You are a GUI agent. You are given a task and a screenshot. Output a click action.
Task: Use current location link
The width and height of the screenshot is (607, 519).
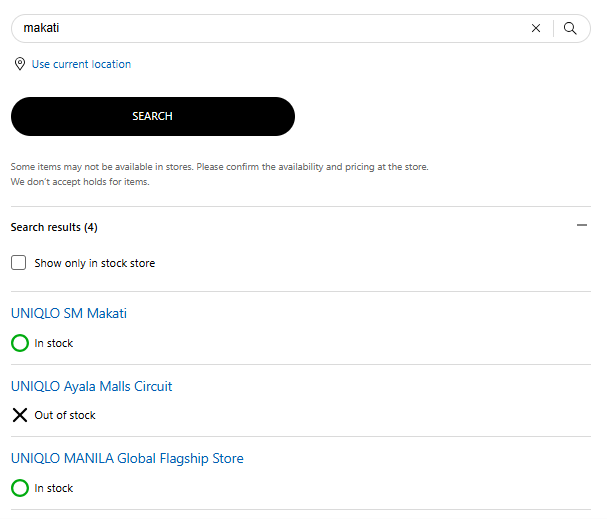[x=81, y=64]
